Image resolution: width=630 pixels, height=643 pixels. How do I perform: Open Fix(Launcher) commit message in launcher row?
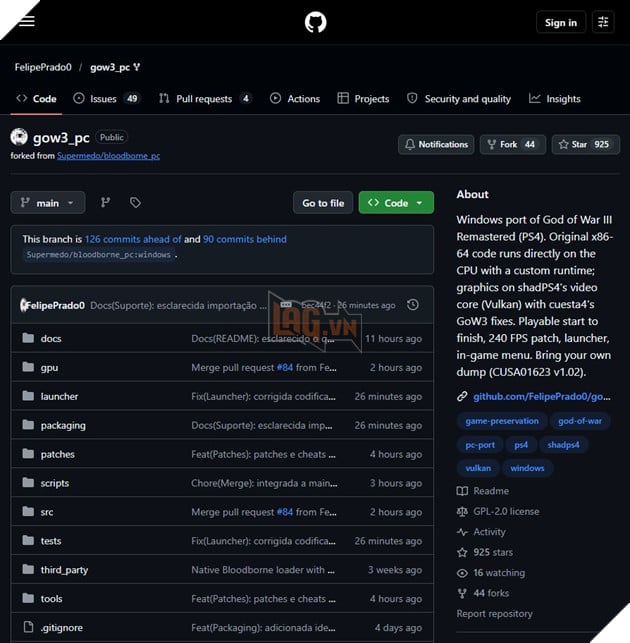(263, 397)
